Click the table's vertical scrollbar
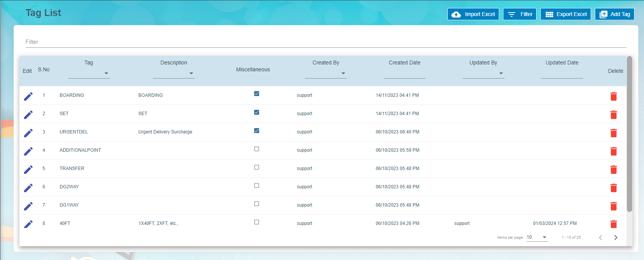Viewport: 644px width, 260px height. click(630, 133)
